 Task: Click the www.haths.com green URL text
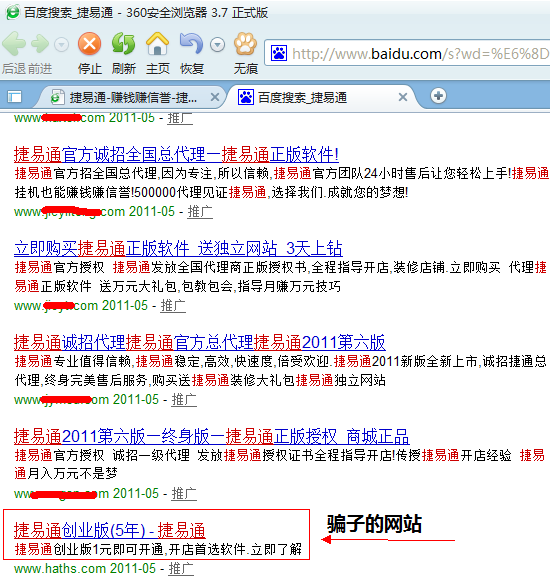pyautogui.click(x=60, y=569)
